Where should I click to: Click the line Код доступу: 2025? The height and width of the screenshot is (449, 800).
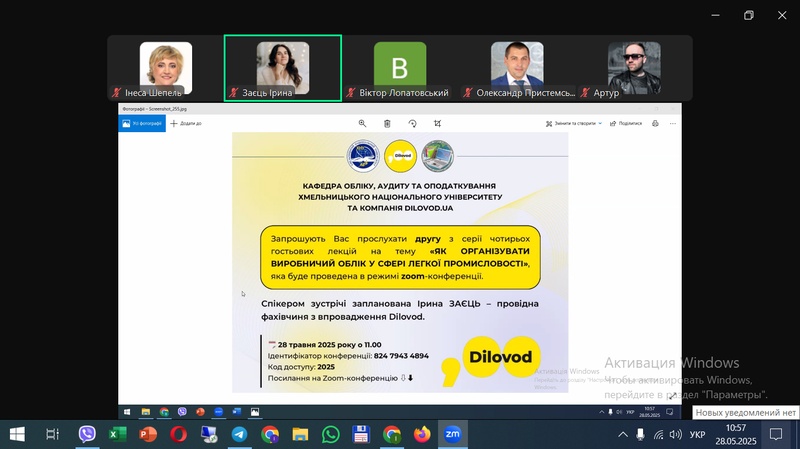pyautogui.click(x=301, y=367)
